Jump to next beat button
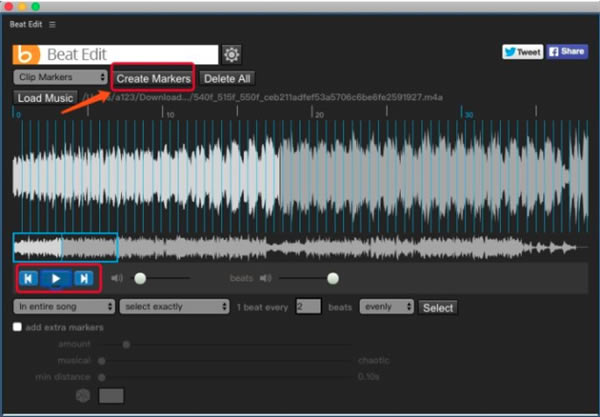 (84, 279)
